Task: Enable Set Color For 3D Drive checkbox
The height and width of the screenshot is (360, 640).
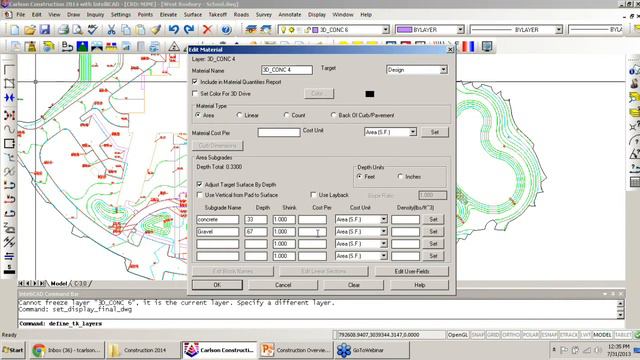Action: (195, 93)
